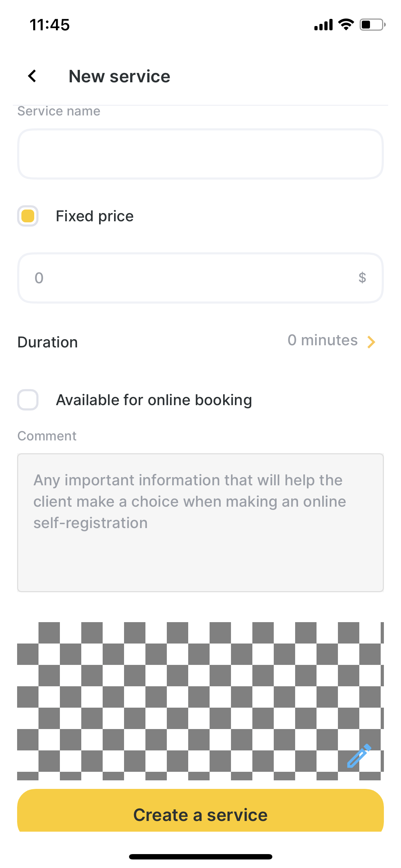Uncheck the Fixed price checkbox

tap(28, 216)
